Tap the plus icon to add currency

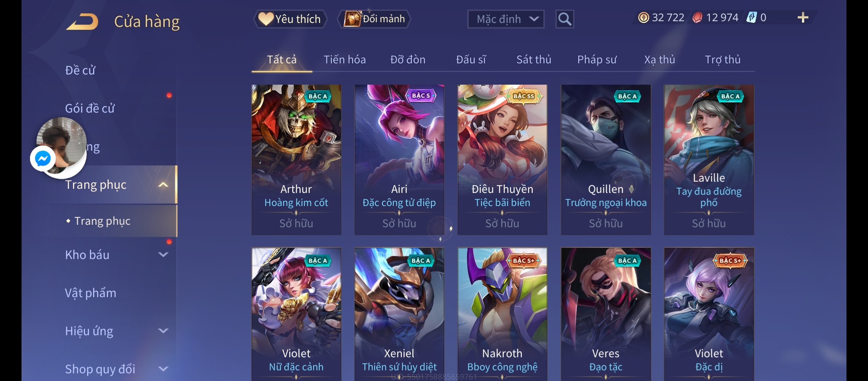click(803, 18)
